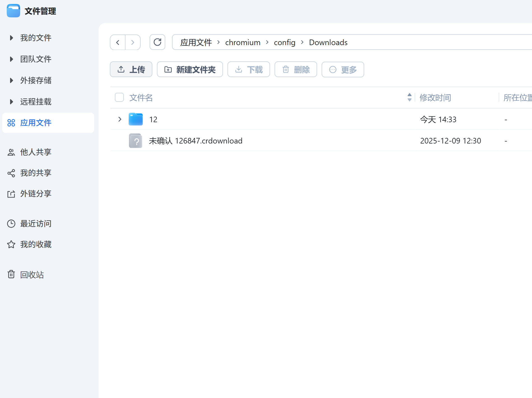Click the back navigation arrow
532x398 pixels.
tap(118, 42)
